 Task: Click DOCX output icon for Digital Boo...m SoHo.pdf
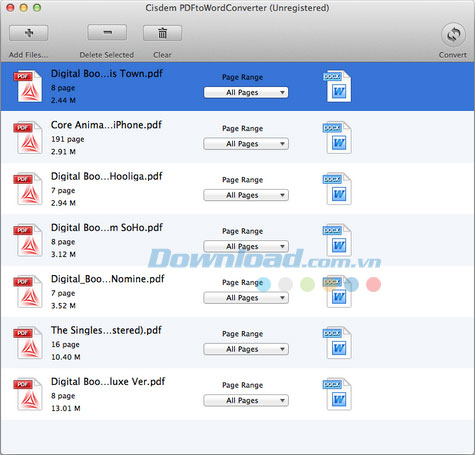coord(337,240)
